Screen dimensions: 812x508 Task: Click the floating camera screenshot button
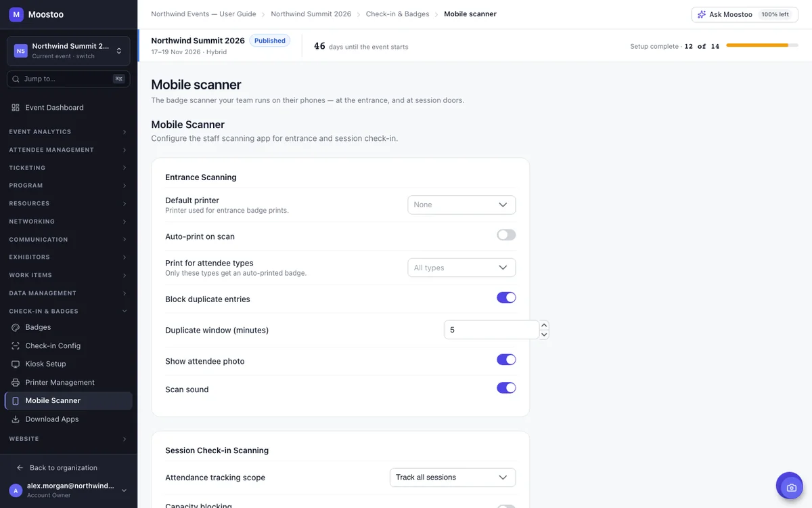[789, 486]
